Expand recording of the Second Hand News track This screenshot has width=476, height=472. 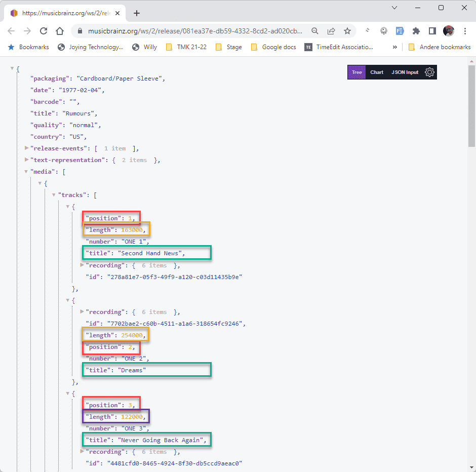click(82, 265)
